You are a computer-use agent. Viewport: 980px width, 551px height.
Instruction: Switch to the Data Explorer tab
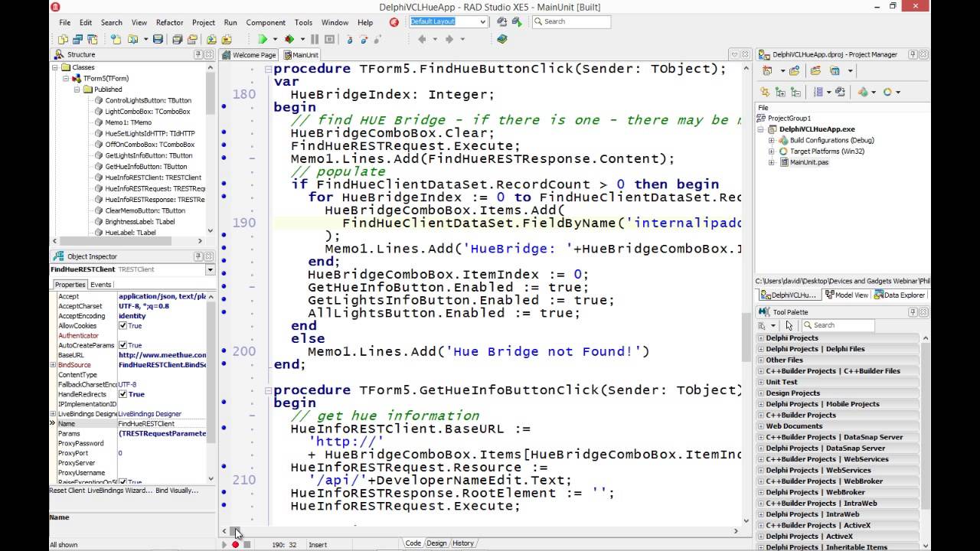[900, 295]
